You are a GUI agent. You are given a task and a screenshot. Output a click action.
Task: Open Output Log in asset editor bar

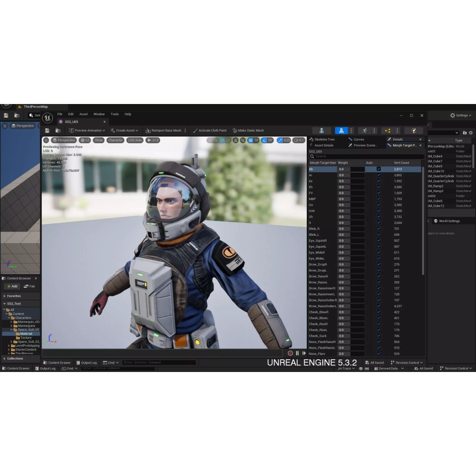click(86, 363)
